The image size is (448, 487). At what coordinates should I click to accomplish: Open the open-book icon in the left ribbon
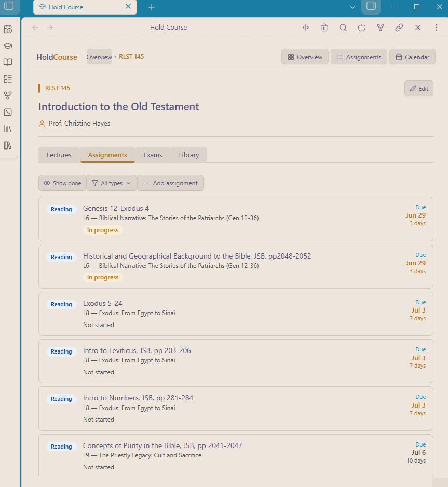[8, 62]
